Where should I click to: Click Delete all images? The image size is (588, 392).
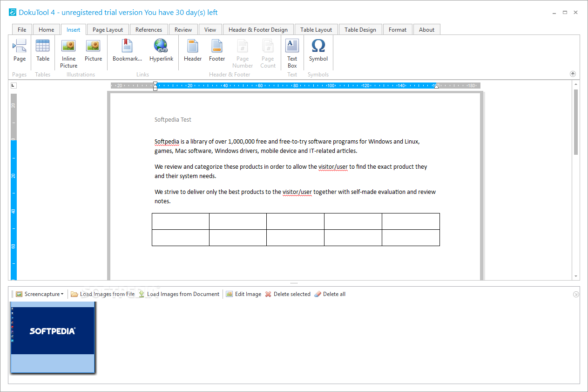[330, 294]
